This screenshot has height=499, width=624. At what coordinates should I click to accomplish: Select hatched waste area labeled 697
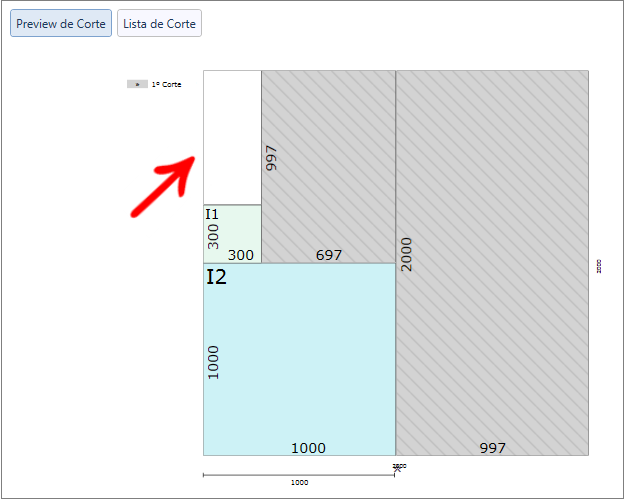pos(329,167)
